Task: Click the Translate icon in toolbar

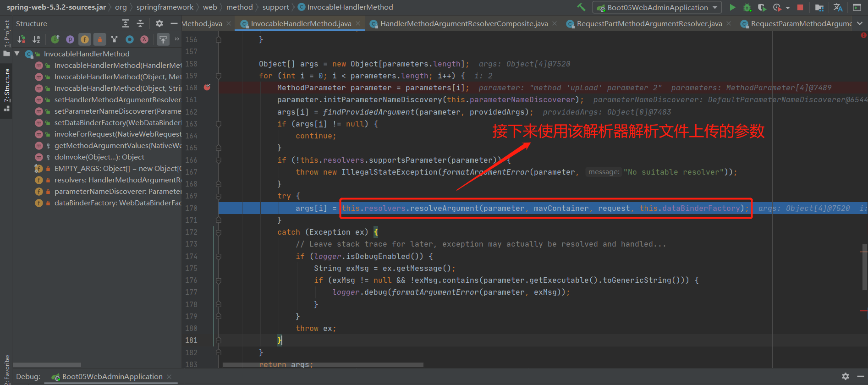Action: pyautogui.click(x=838, y=7)
